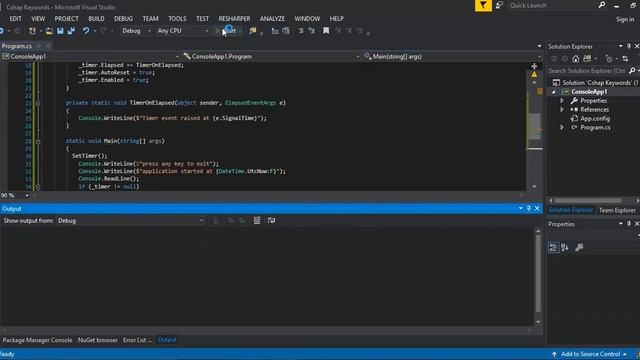Expand the Properties tree node
Viewport: 640px width, 360px height.
click(x=562, y=101)
